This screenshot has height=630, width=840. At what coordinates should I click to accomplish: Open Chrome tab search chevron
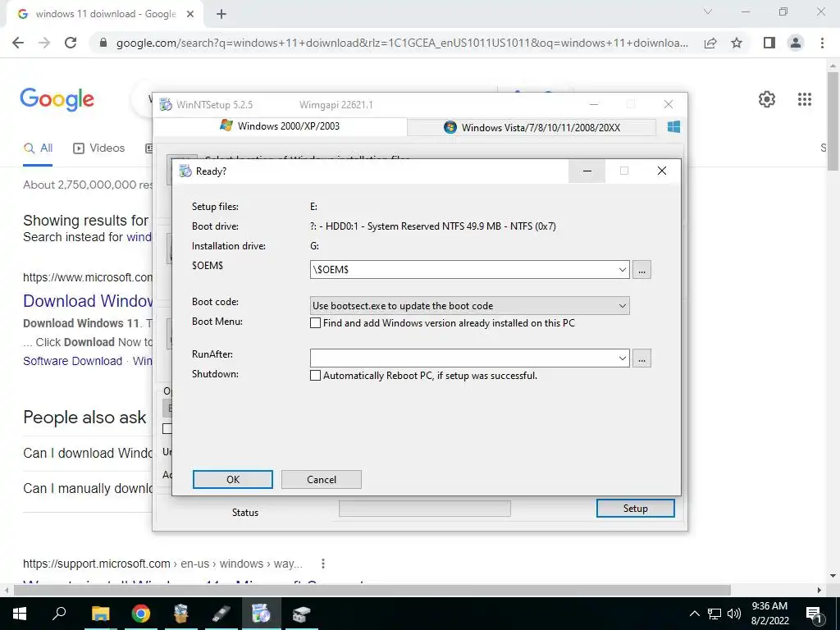(x=708, y=11)
